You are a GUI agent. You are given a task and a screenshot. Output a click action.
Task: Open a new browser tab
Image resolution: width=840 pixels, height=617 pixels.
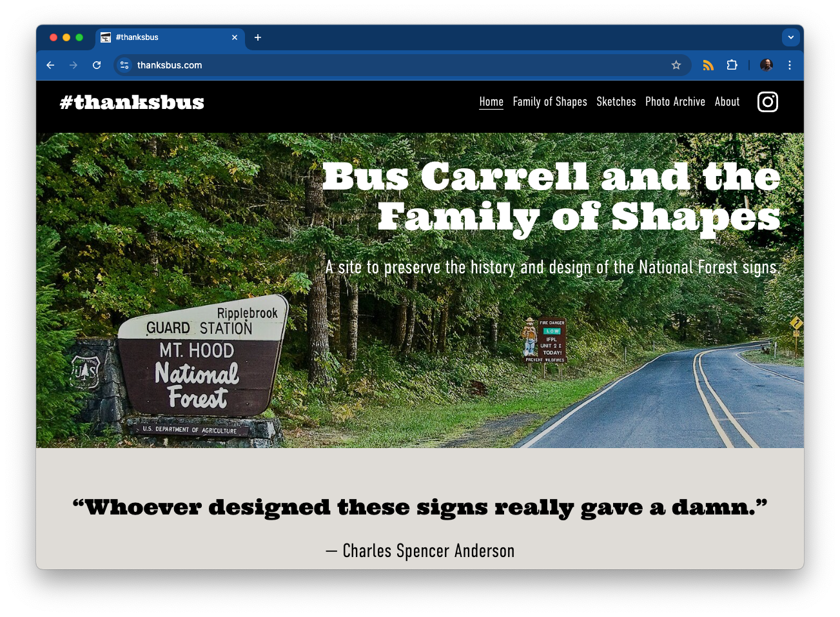tap(258, 37)
